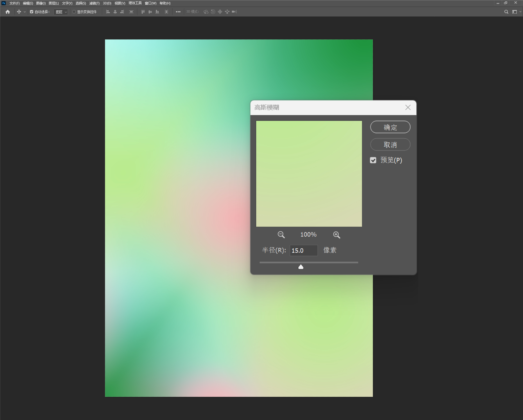Click the 像素 unit label
Viewport: 523px width, 420px height.
tap(330, 250)
